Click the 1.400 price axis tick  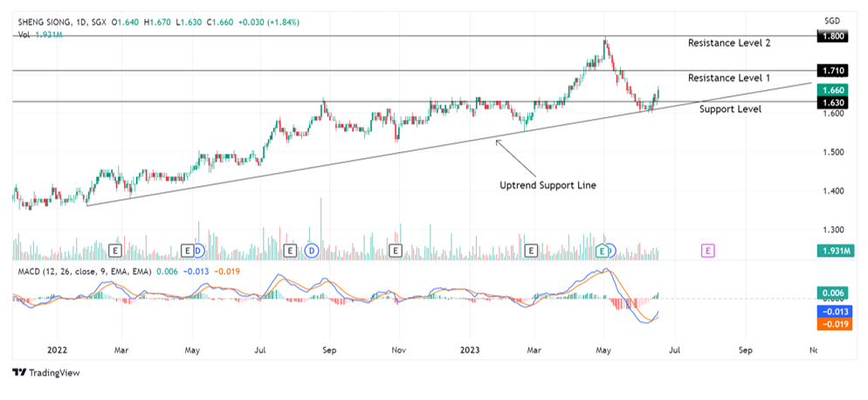tap(832, 191)
